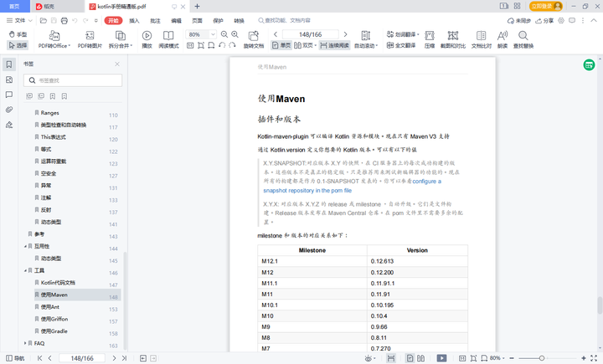Click PDF转图片 convert to image
Image resolution: width=603 pixels, height=364 pixels.
click(x=90, y=39)
